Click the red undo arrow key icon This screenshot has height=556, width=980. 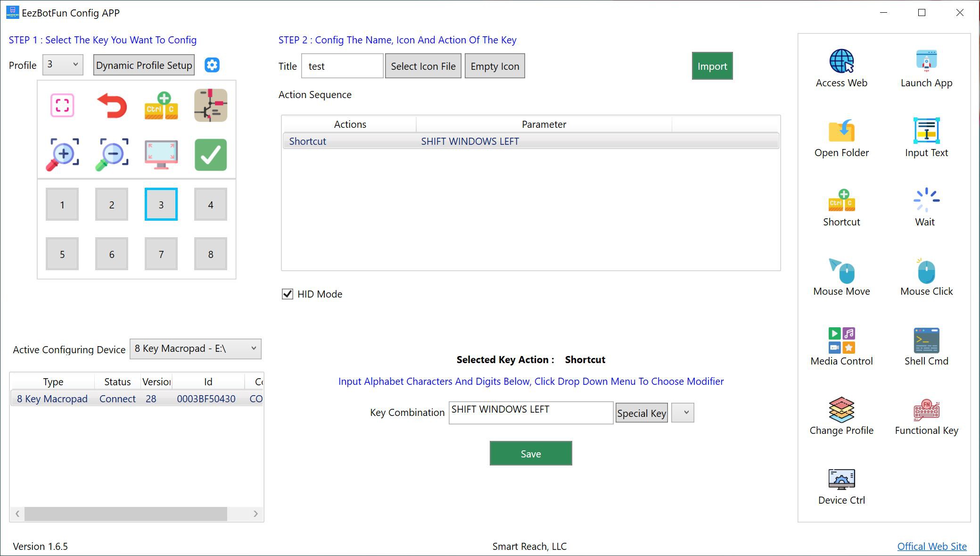(x=112, y=105)
